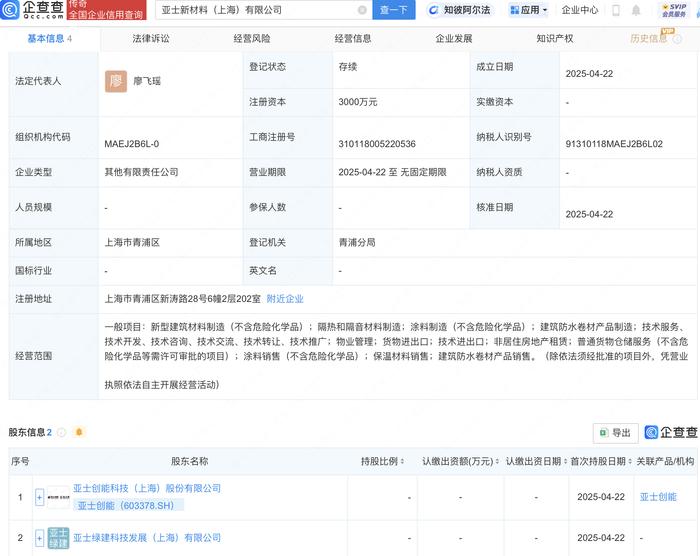Open legal representative 廖飞瑶 profile
Viewport: 700px width, 556px height.
(x=147, y=81)
